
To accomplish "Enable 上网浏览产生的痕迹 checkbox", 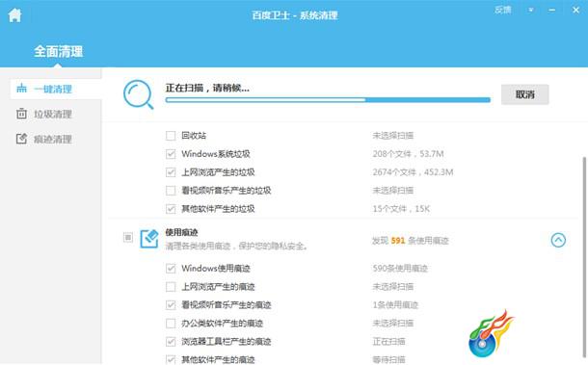I will tap(171, 287).
